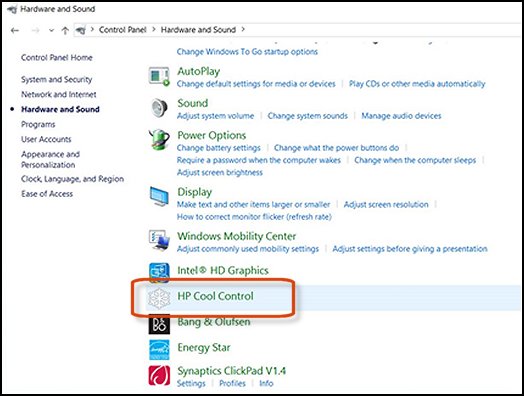Click Change when the computer sleeps
Image resolution: width=524 pixels, height=396 pixels.
(415, 160)
